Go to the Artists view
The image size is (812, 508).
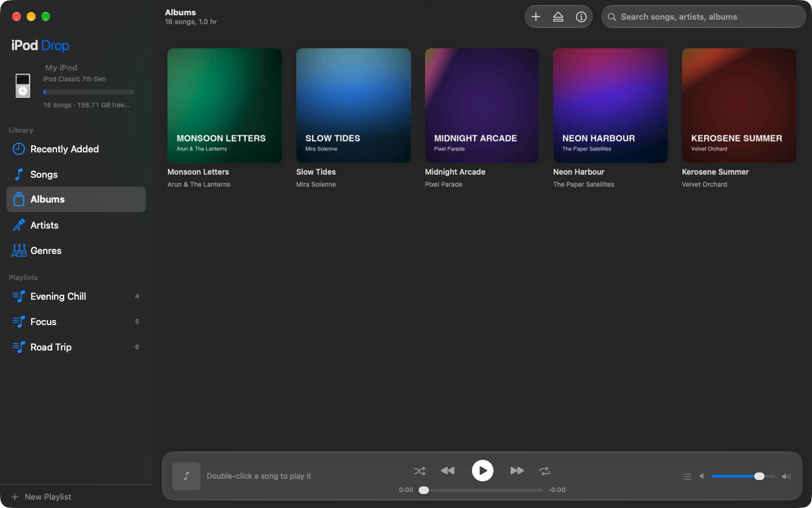pyautogui.click(x=76, y=225)
